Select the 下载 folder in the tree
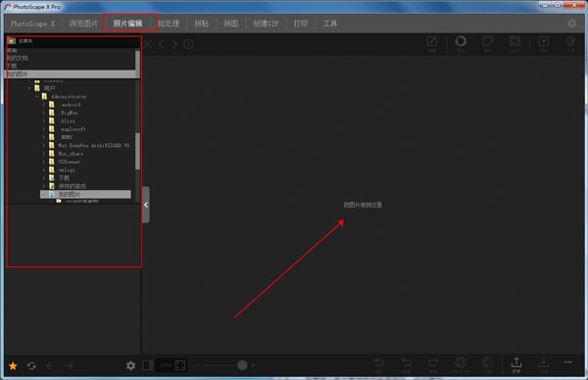The width and height of the screenshot is (588, 380). tap(64, 178)
